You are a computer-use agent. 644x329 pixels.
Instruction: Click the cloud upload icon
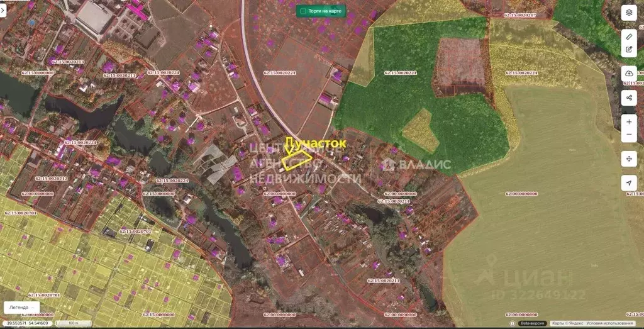(629, 74)
